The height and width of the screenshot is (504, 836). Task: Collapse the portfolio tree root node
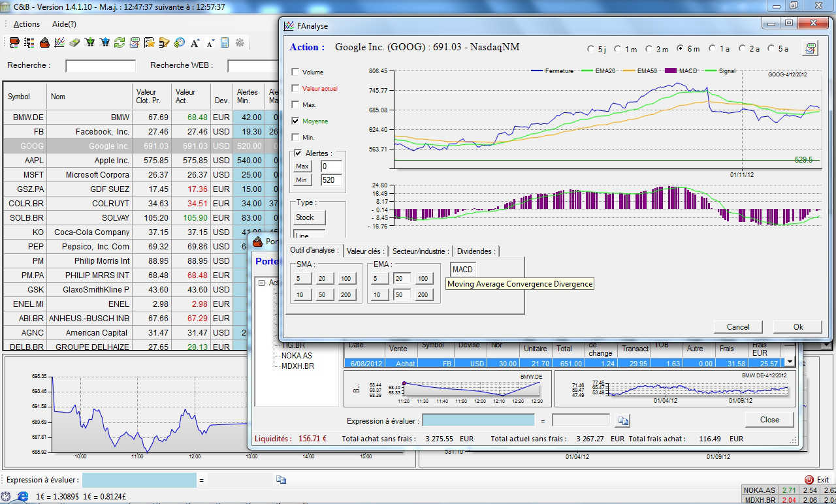262,283
